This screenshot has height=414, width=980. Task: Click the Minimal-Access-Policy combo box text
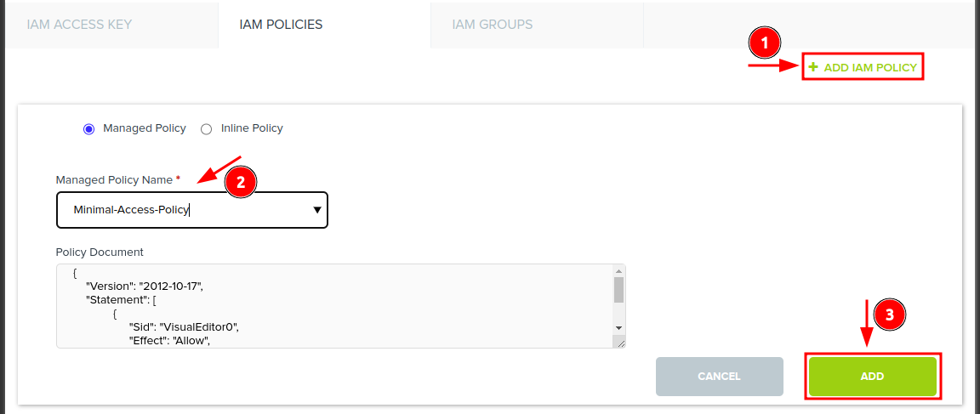(x=131, y=210)
